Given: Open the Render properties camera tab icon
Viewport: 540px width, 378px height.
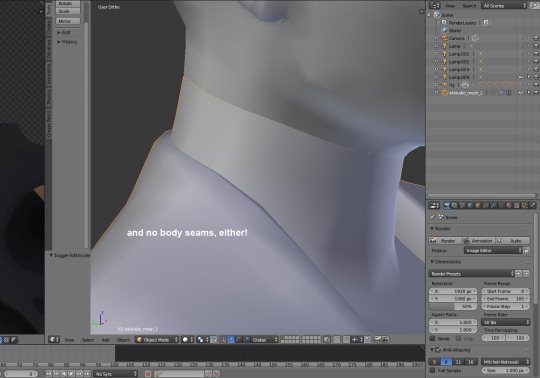Looking at the screenshot, I should [447, 206].
